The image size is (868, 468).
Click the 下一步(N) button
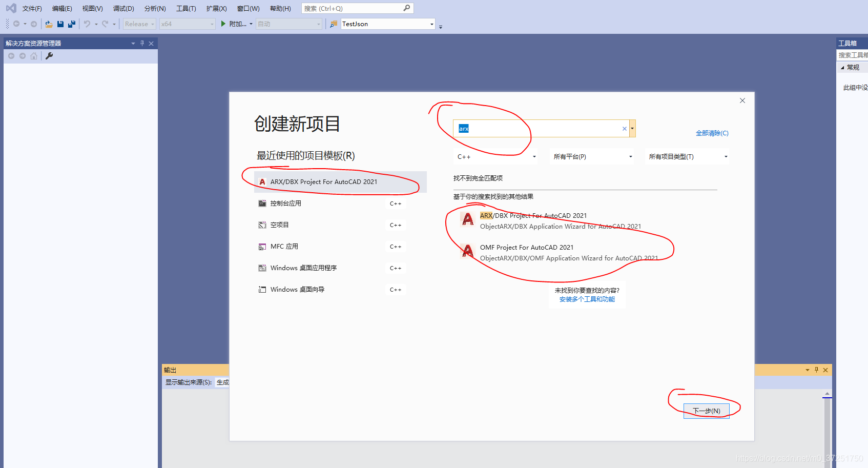[x=706, y=410]
